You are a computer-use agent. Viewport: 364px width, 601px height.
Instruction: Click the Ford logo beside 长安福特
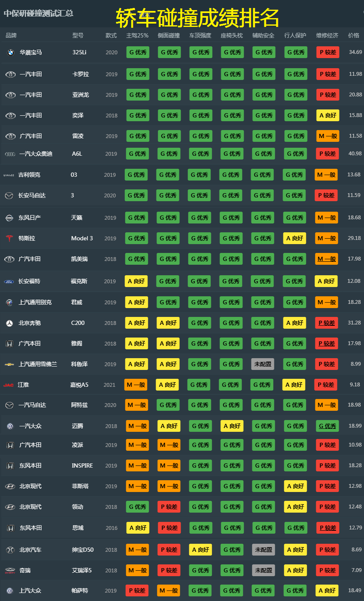9,282
